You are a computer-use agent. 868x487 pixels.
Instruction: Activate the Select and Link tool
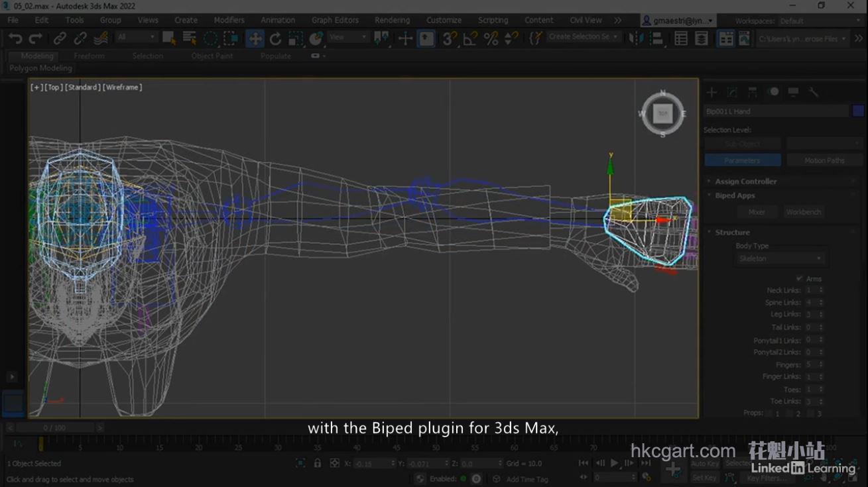click(x=60, y=38)
